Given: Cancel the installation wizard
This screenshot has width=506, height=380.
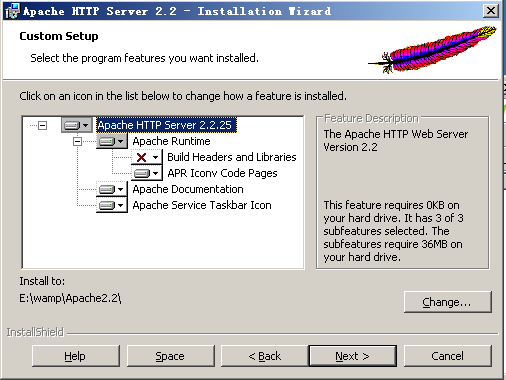Looking at the screenshot, I should point(448,356).
